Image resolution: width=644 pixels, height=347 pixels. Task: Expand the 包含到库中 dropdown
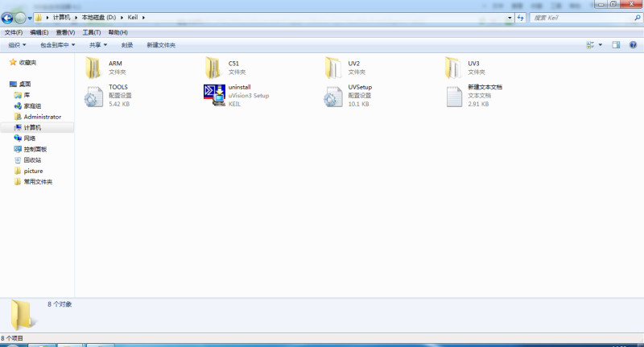pyautogui.click(x=57, y=45)
